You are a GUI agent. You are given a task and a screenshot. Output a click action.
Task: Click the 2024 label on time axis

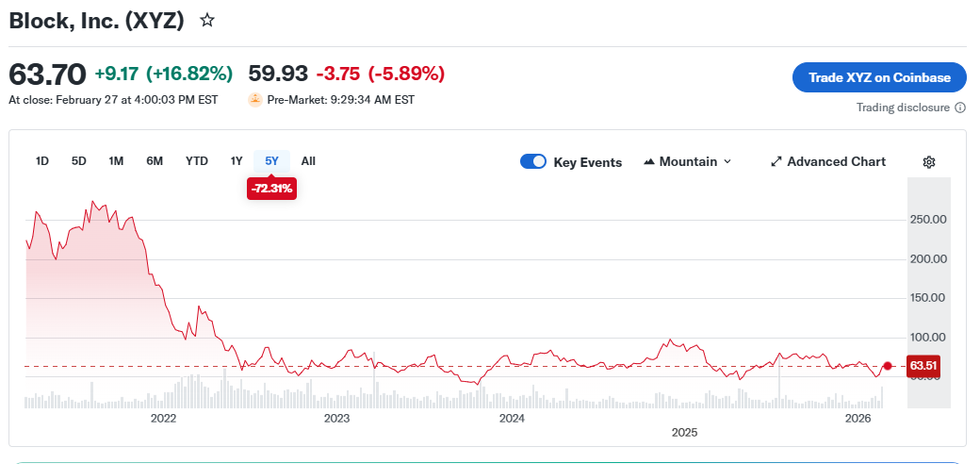(512, 419)
